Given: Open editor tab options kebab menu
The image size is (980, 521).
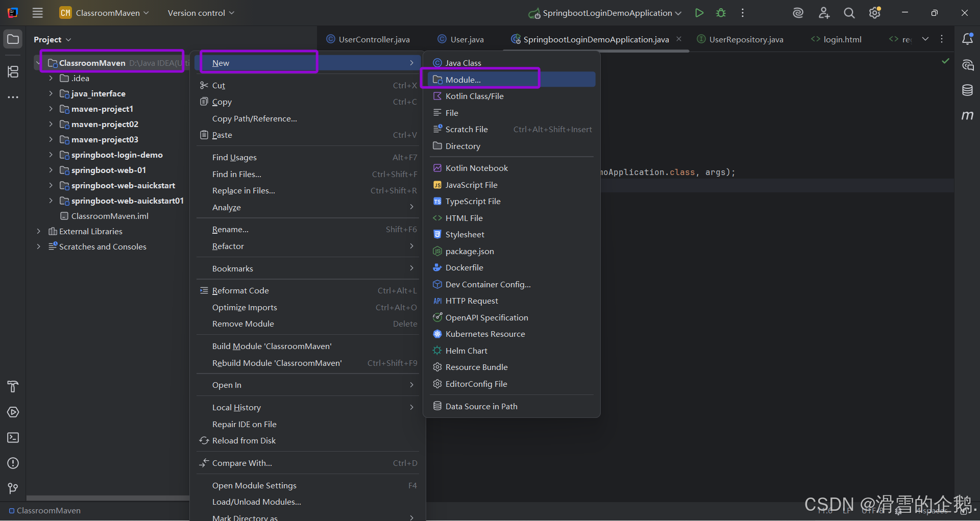Looking at the screenshot, I should tap(942, 39).
